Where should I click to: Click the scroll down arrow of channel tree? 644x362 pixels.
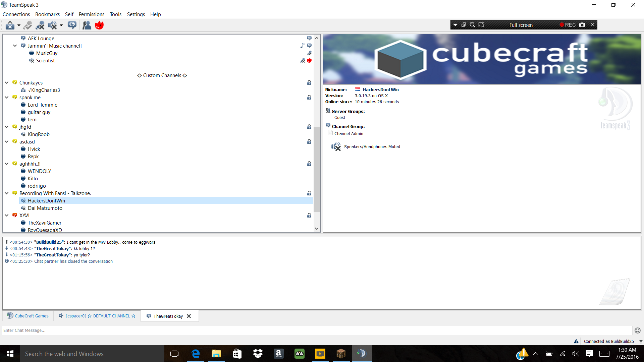(x=317, y=229)
